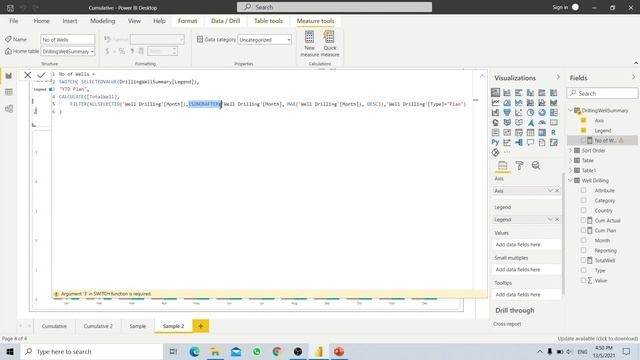640x360 pixels.
Task: Select the Matrix visual
Action: 542,132
